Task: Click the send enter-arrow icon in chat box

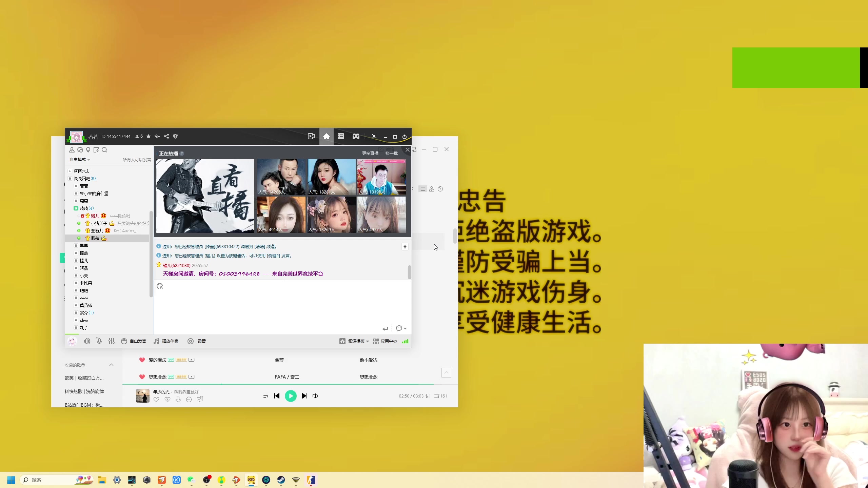Action: pyautogui.click(x=385, y=328)
